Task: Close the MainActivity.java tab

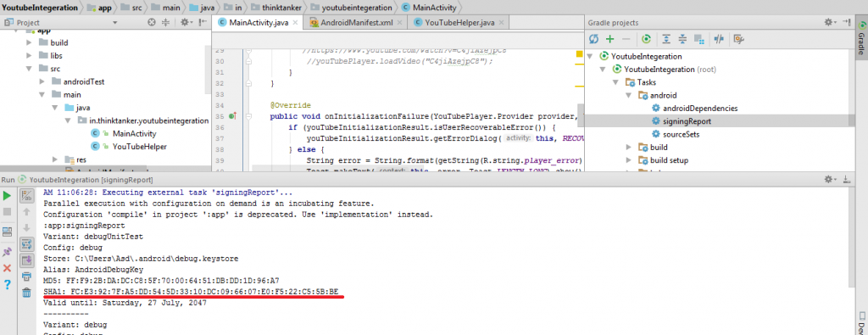Action: point(296,23)
